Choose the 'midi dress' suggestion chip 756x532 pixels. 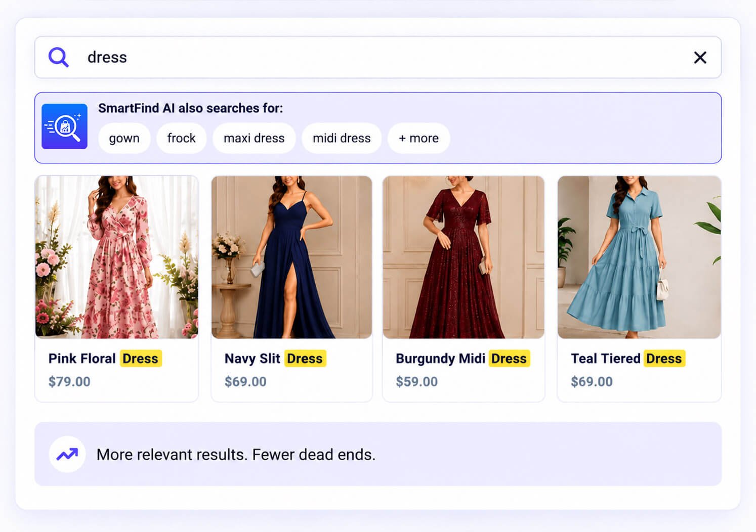342,138
